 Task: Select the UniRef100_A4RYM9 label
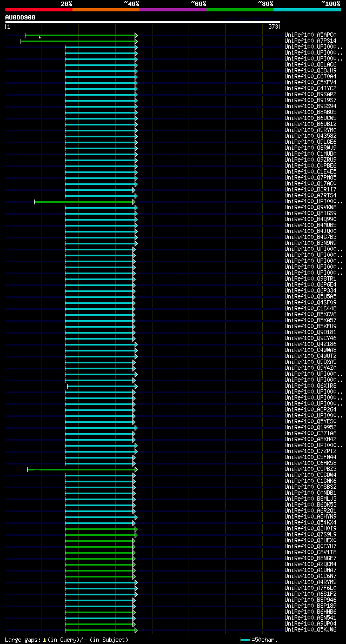310,583
